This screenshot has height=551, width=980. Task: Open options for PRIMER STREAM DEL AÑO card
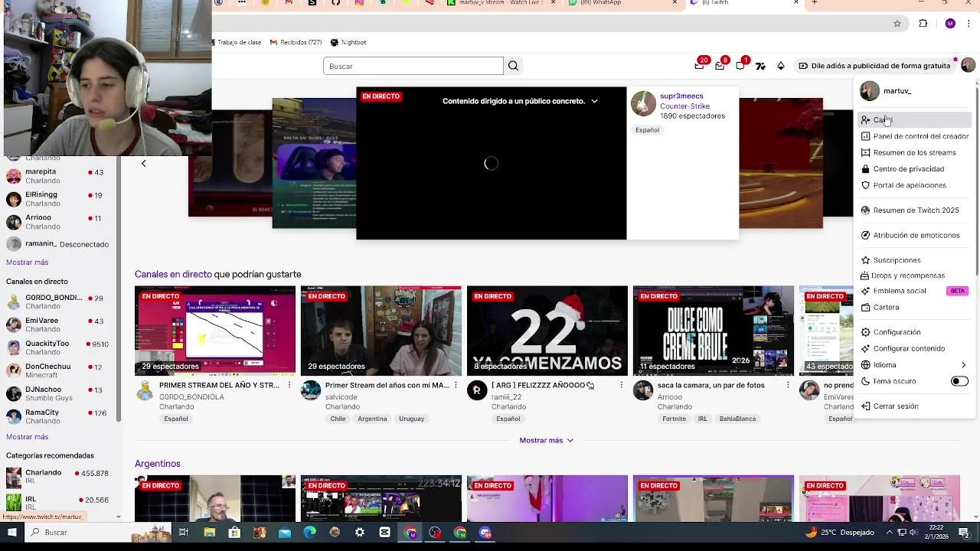[289, 385]
